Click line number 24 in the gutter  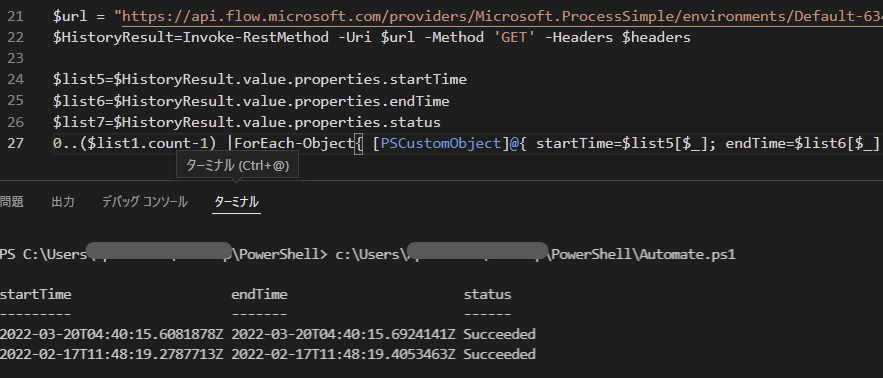[x=16, y=79]
